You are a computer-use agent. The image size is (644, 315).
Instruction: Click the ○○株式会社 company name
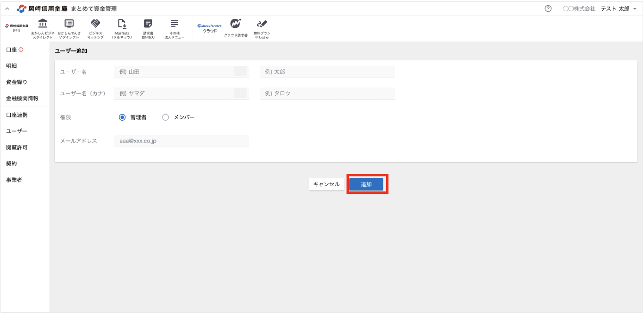click(579, 8)
